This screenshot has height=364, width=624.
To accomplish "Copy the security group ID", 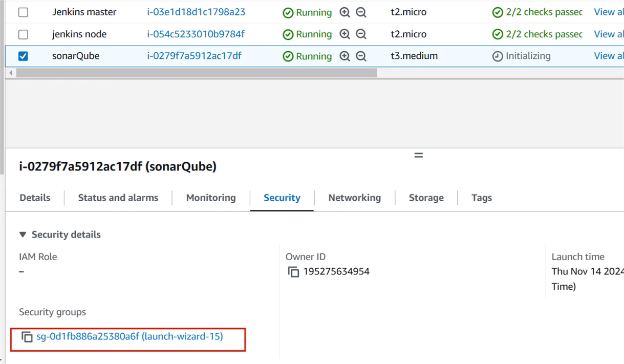I will 27,337.
